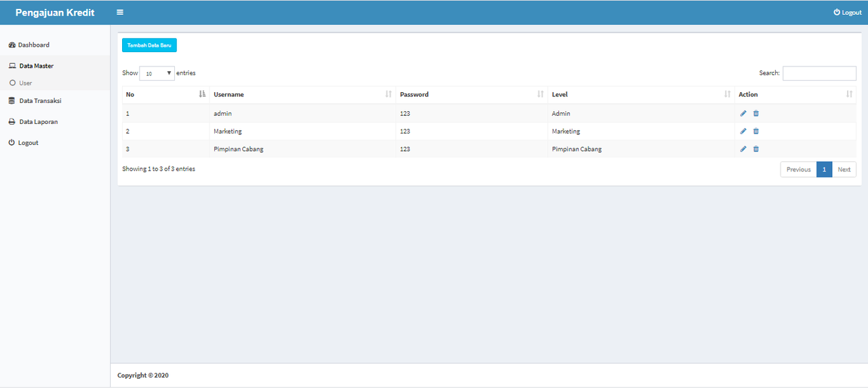Click the No cell with value 2
The image size is (868, 389).
pos(166,131)
